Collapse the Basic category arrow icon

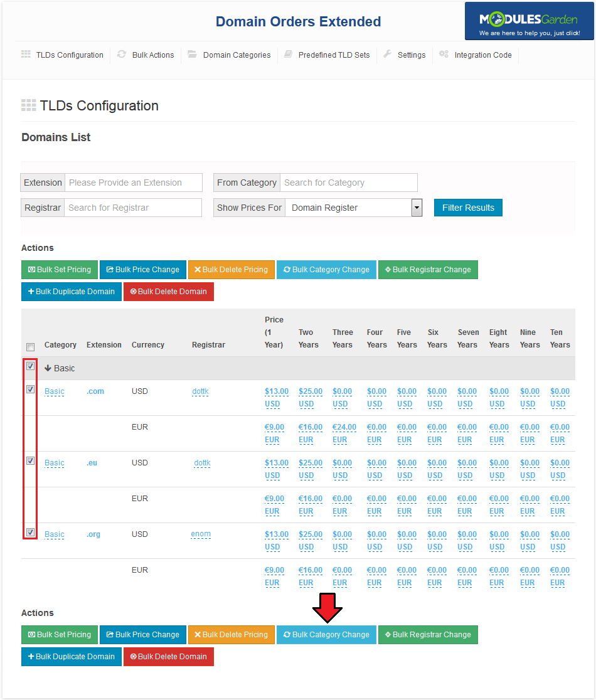pos(48,368)
